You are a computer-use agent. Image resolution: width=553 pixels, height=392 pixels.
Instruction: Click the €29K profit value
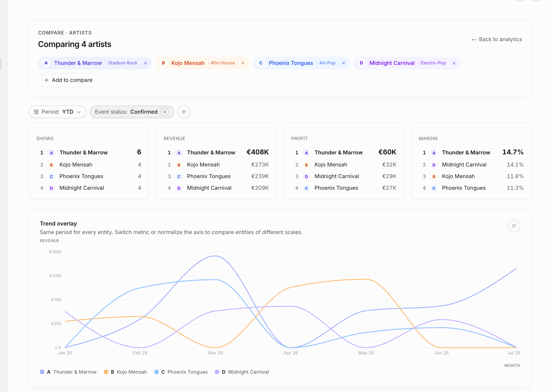pyautogui.click(x=389, y=176)
